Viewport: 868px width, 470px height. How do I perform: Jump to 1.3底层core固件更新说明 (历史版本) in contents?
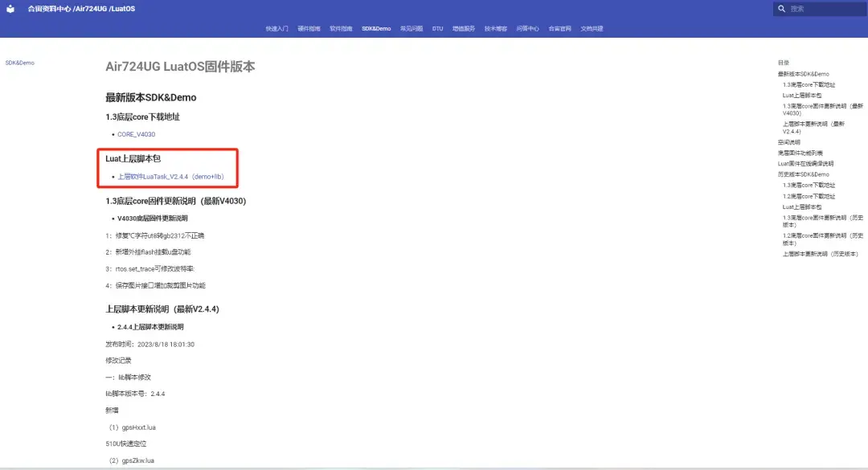tap(823, 222)
